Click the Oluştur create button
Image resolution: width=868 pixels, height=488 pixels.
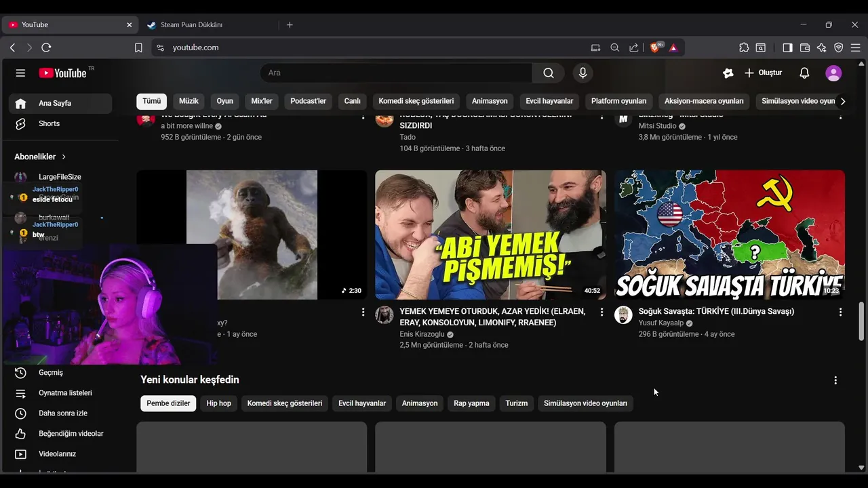click(x=763, y=73)
